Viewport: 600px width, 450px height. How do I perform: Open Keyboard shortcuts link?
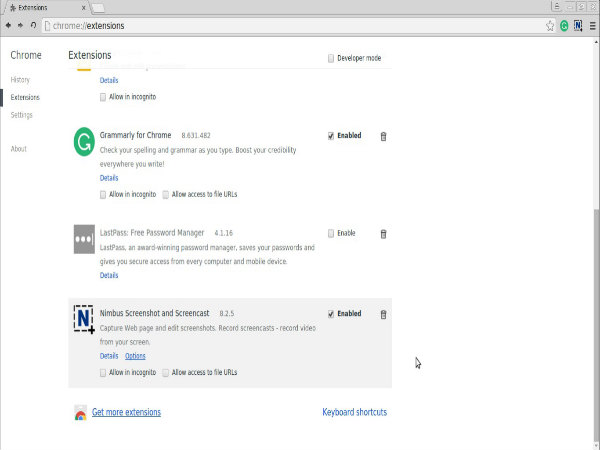[354, 412]
